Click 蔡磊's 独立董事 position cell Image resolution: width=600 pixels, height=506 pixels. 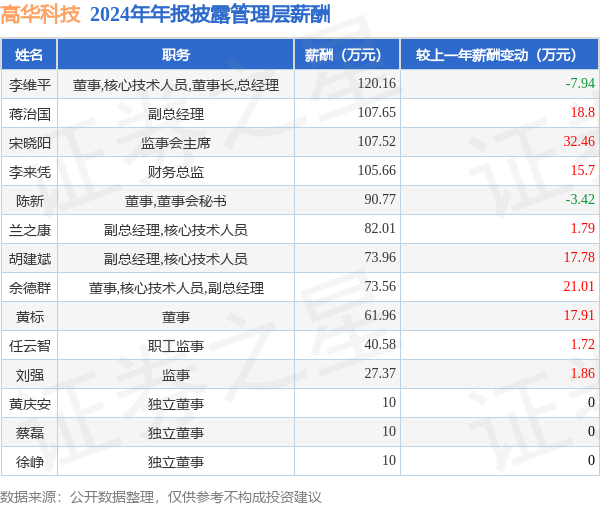click(176, 433)
